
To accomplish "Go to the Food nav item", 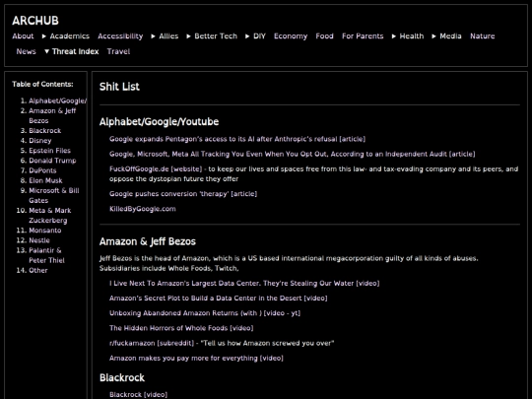I will pos(324,36).
